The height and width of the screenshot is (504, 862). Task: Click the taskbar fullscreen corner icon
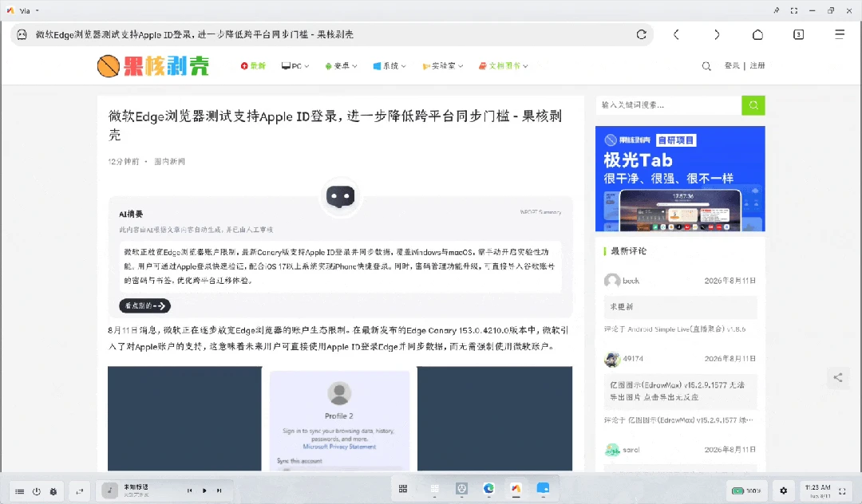point(842,491)
